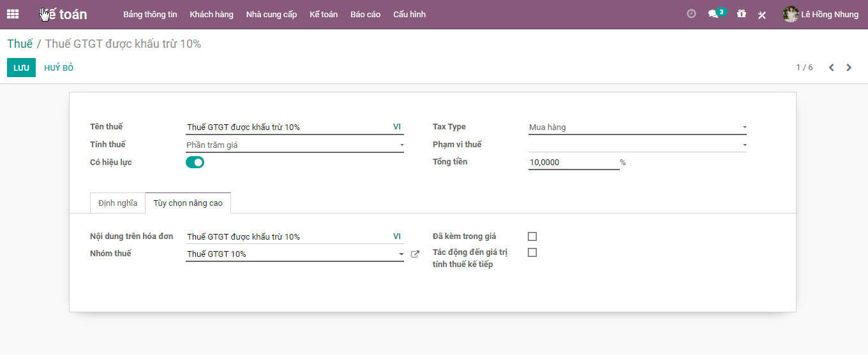Expand the Tax Type dropdown
This screenshot has width=868, height=355.
637,127
